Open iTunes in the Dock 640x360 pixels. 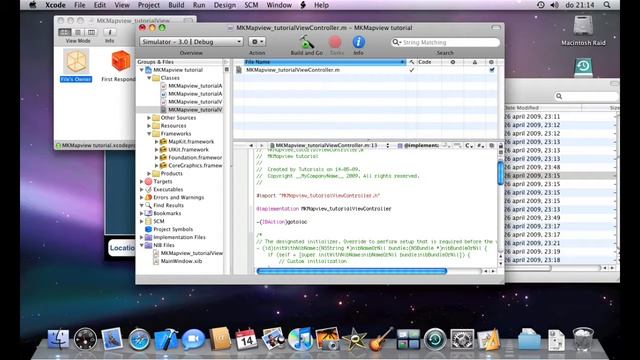click(300, 339)
